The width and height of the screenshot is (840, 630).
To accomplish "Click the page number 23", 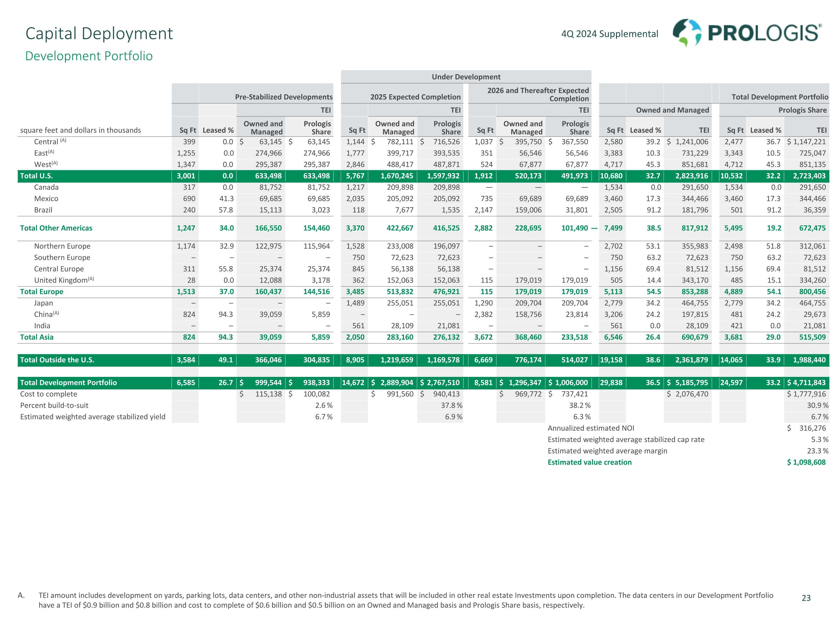I will tap(806, 598).
